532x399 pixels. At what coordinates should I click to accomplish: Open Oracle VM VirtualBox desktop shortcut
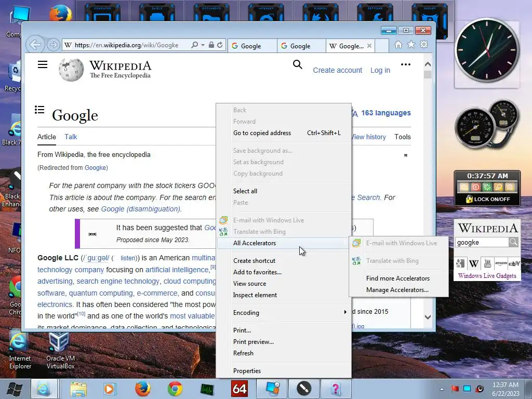[x=60, y=351]
